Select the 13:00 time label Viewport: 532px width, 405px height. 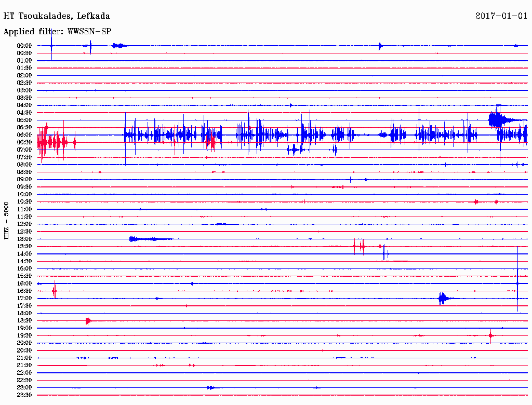[x=24, y=239]
